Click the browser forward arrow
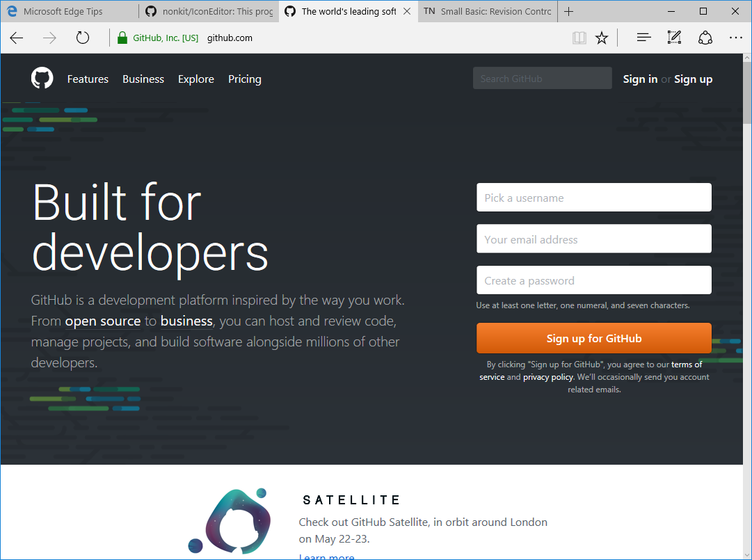This screenshot has height=560, width=752. pos(49,38)
